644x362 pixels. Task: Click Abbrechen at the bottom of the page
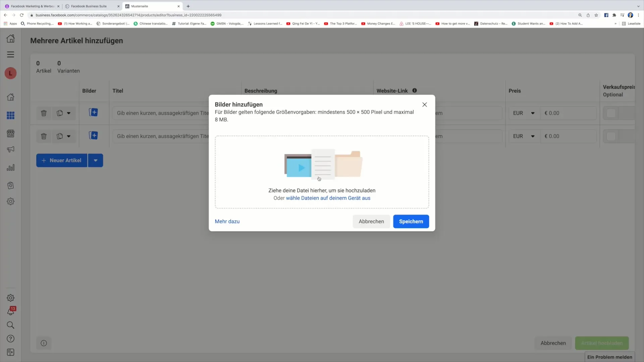[x=553, y=343]
